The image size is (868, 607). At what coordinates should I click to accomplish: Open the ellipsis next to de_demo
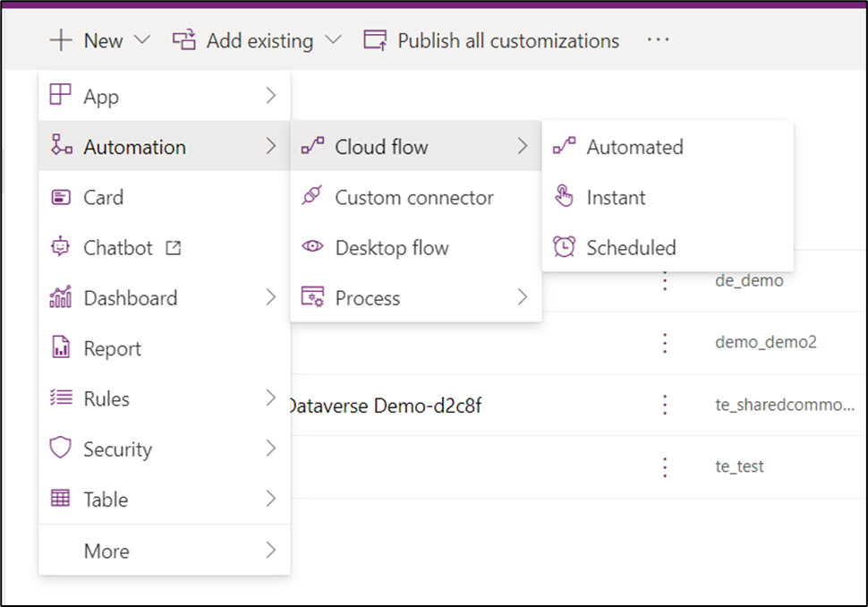point(665,280)
